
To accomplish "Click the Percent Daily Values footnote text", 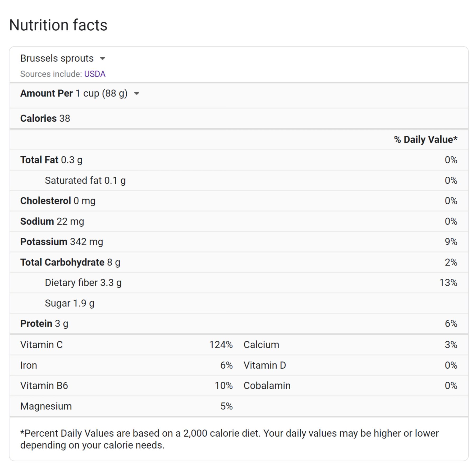I will point(230,439).
